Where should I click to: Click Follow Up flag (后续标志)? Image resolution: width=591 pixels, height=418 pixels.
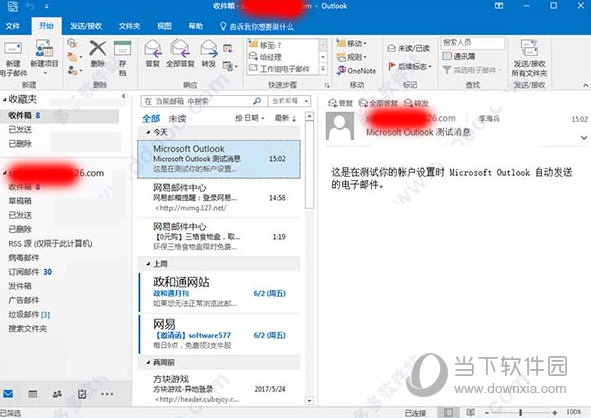click(x=409, y=66)
